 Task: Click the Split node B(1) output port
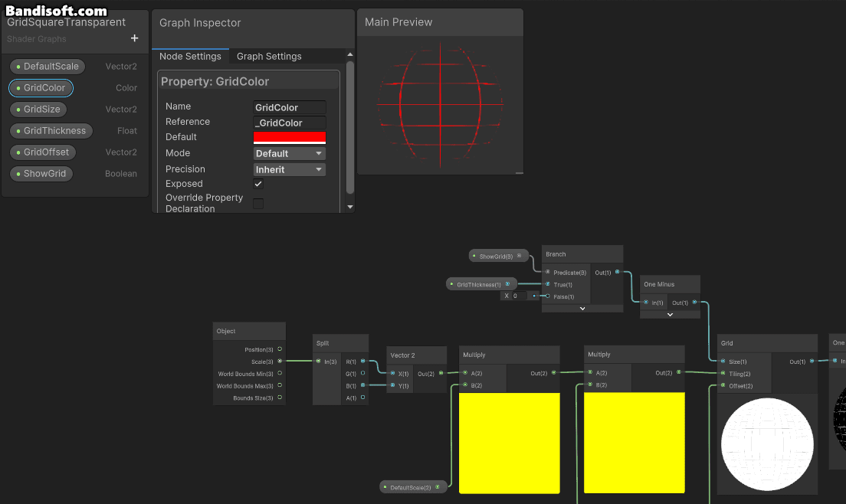[x=362, y=385]
